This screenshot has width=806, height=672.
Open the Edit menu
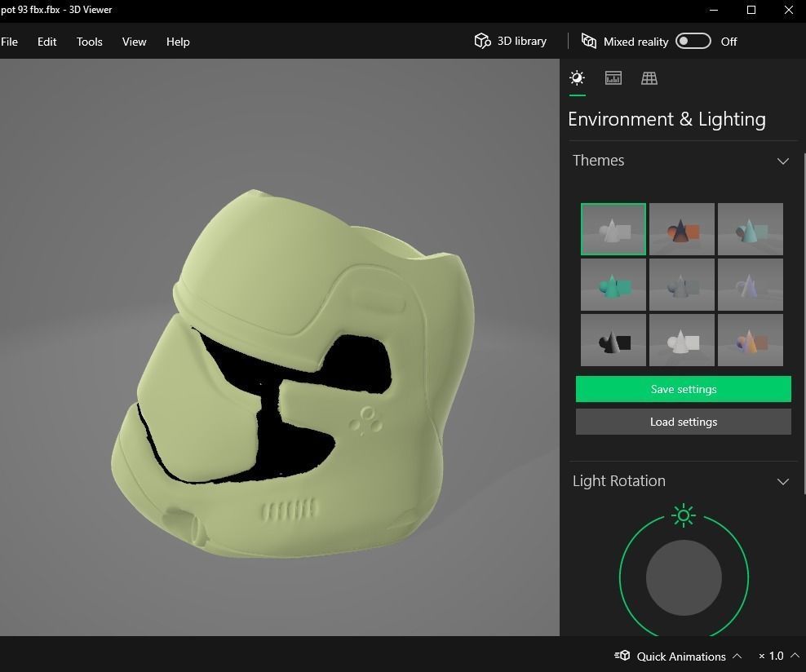46,42
